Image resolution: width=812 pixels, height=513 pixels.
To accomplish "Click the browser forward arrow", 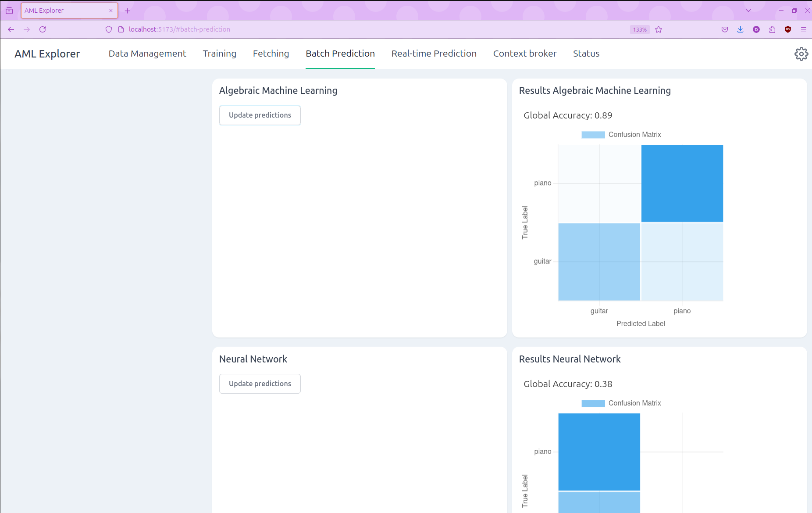I will [27, 29].
